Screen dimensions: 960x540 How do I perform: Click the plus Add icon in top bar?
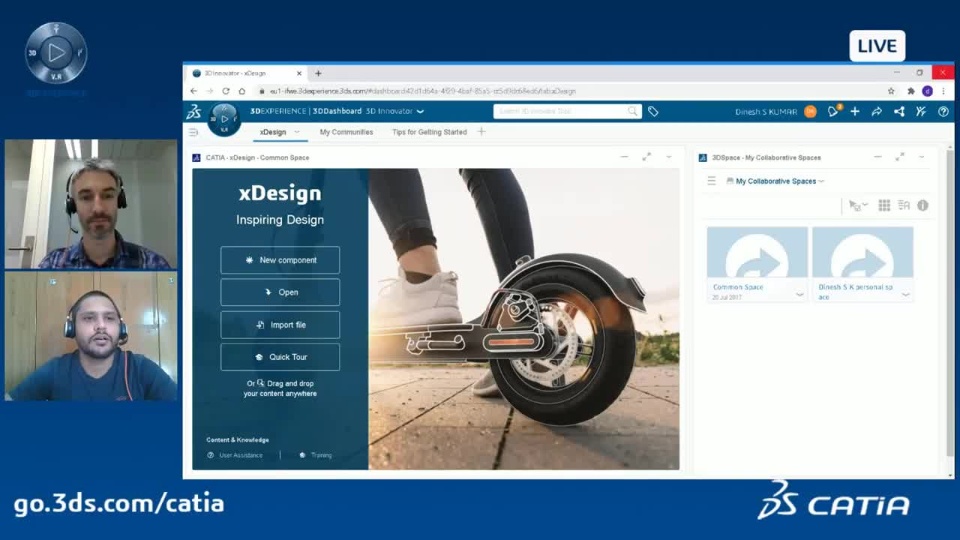tap(855, 111)
